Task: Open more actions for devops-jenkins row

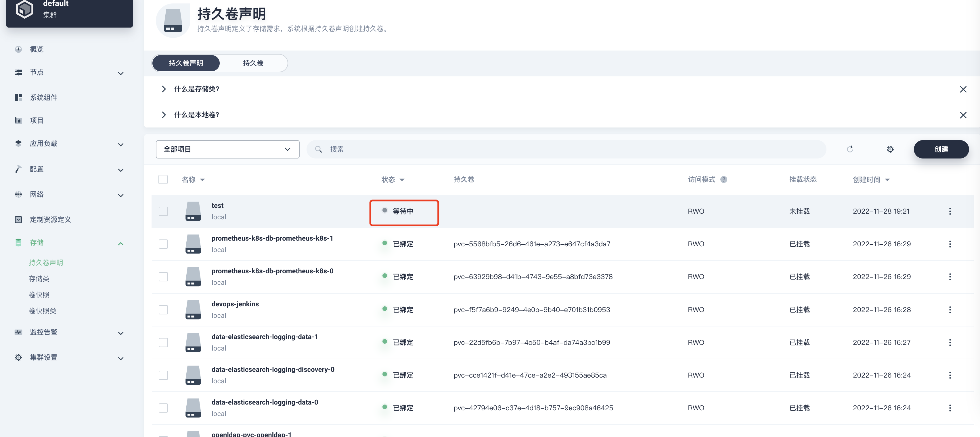Action: [x=950, y=310]
